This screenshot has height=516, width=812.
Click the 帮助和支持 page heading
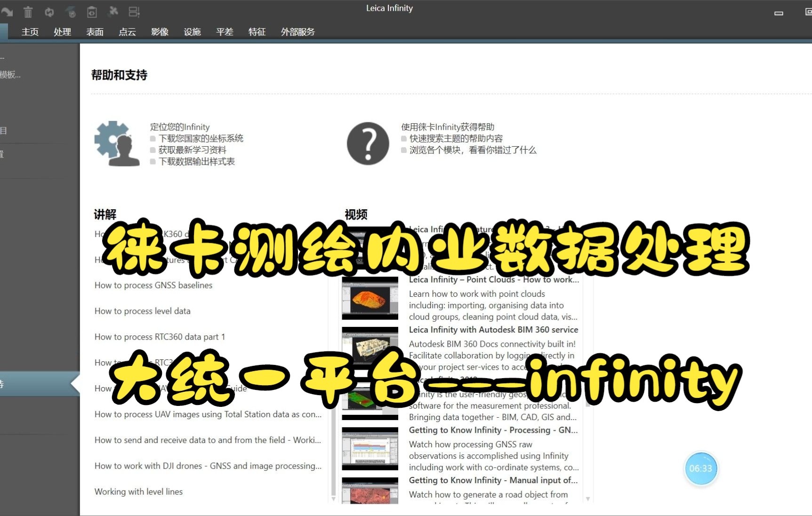pos(119,75)
